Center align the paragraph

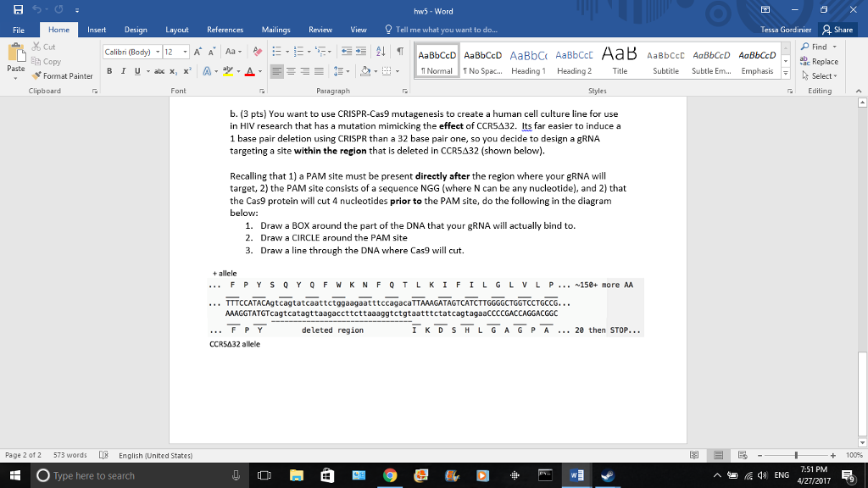(291, 70)
